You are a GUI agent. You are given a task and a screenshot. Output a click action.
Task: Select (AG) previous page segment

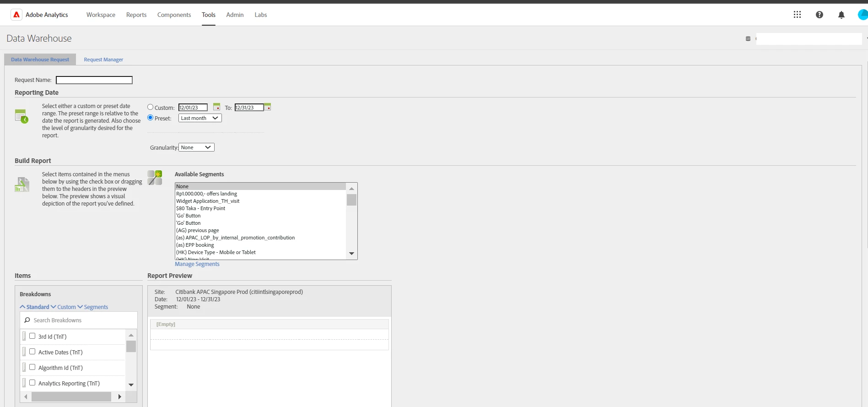coord(261,230)
